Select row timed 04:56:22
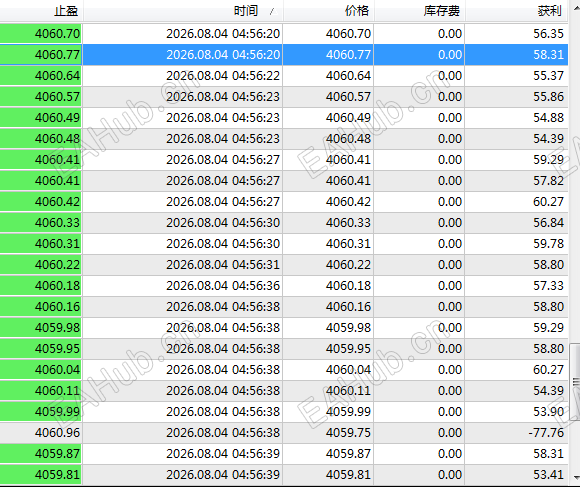 (284, 76)
